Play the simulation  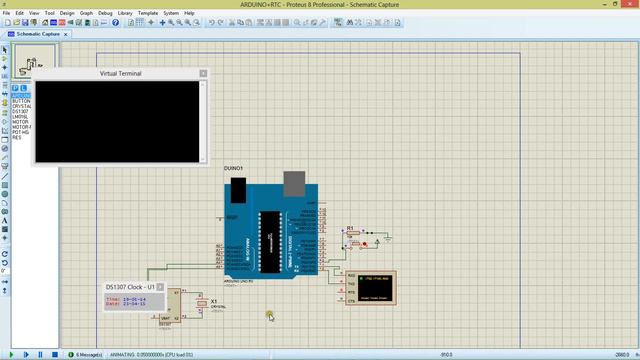click(x=11, y=355)
